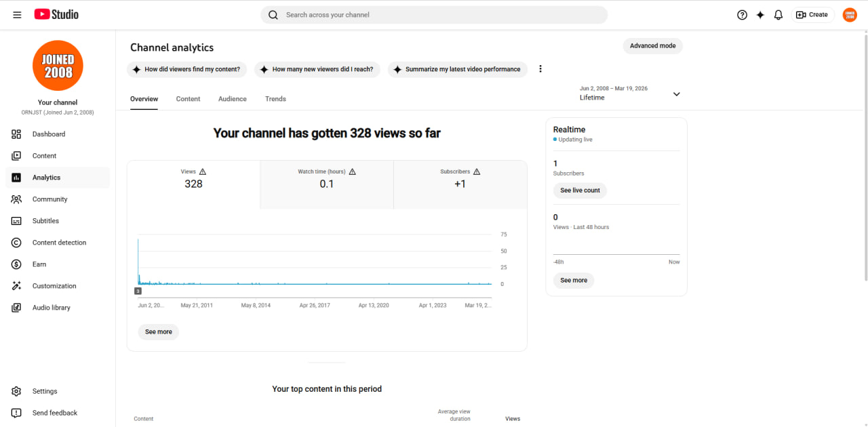Open Community in the sidebar
Viewport: 868px width, 427px height.
click(58, 199)
